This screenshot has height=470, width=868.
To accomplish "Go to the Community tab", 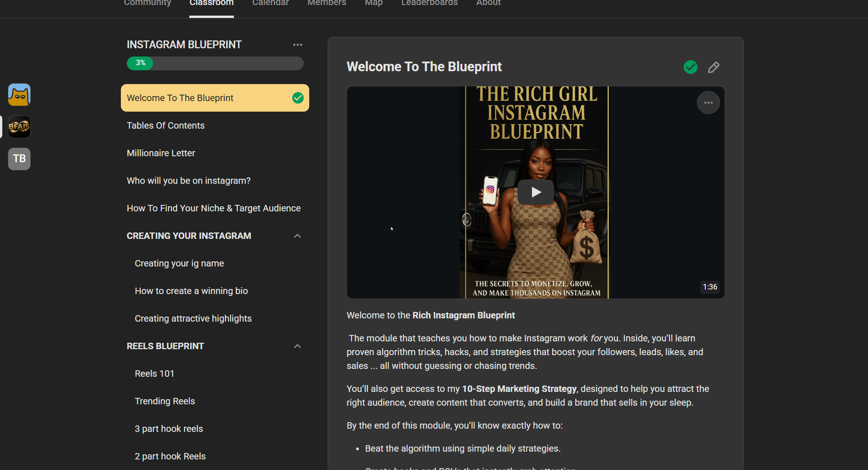I will click(148, 3).
